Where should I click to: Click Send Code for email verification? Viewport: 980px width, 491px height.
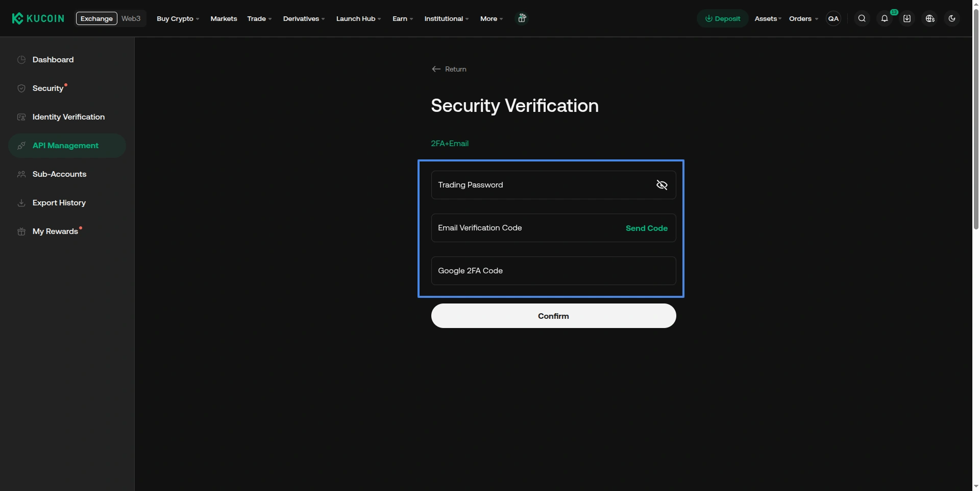pos(647,228)
